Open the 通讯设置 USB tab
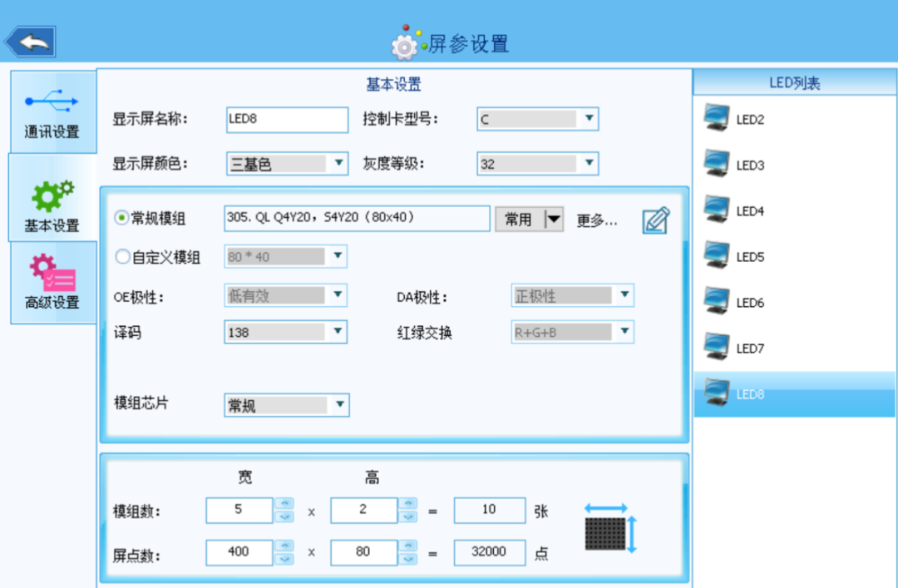The image size is (898, 588). (52, 112)
